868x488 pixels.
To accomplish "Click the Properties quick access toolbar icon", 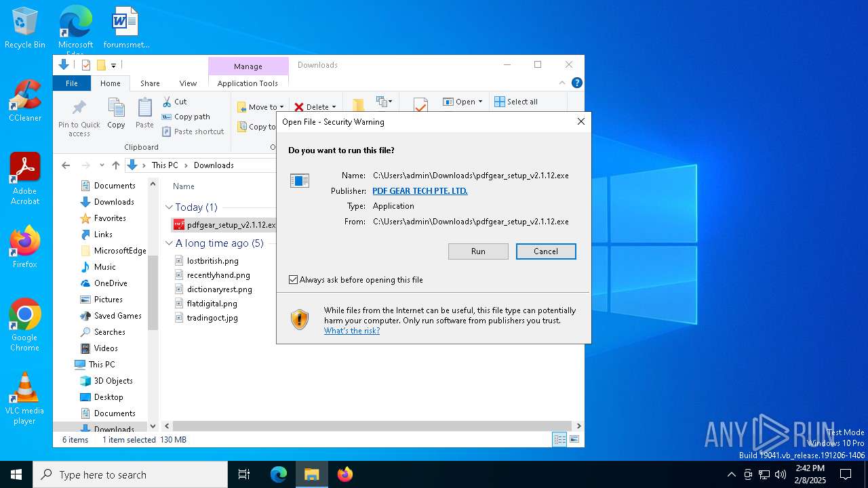I will point(86,65).
